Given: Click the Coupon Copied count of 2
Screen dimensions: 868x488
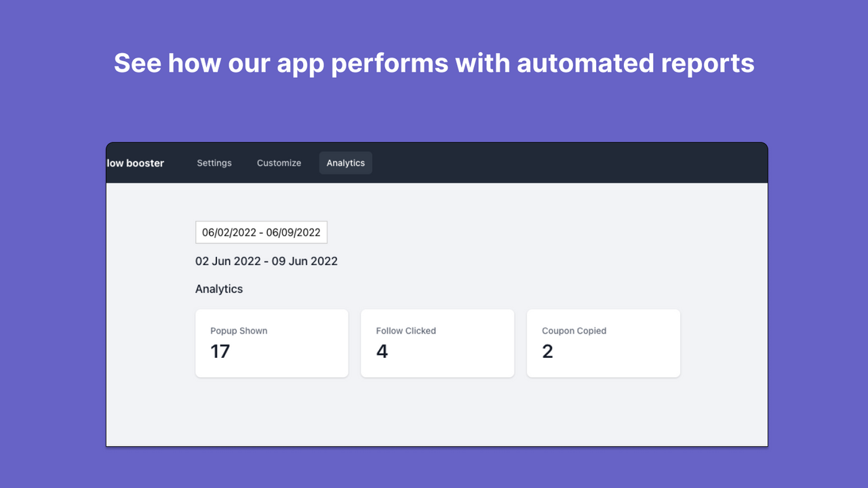Looking at the screenshot, I should tap(547, 352).
